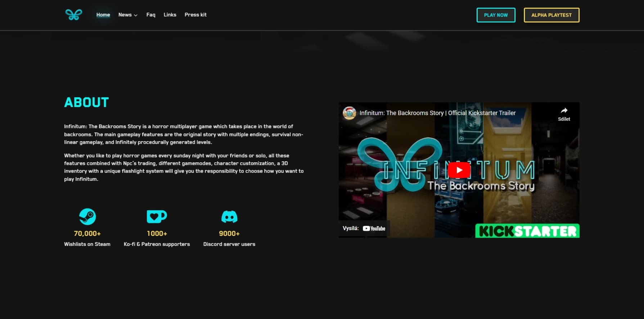Click the Ko-fi cup heart icon
The height and width of the screenshot is (319, 644).
click(x=157, y=216)
